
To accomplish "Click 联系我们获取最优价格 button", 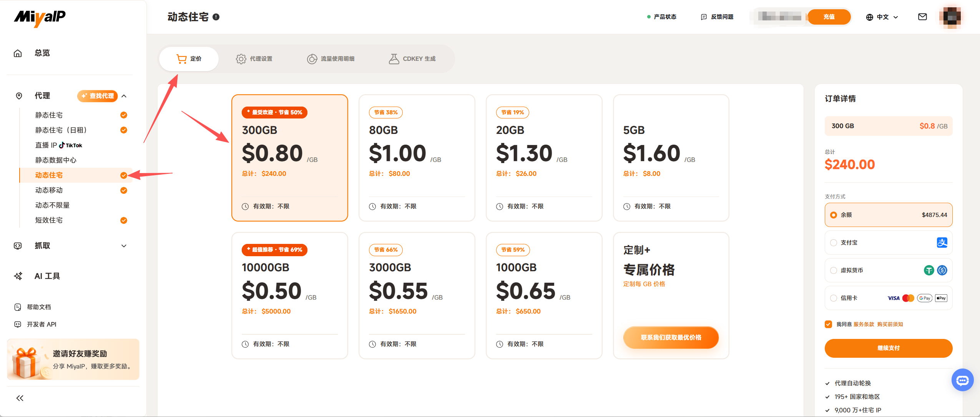I will pos(671,337).
